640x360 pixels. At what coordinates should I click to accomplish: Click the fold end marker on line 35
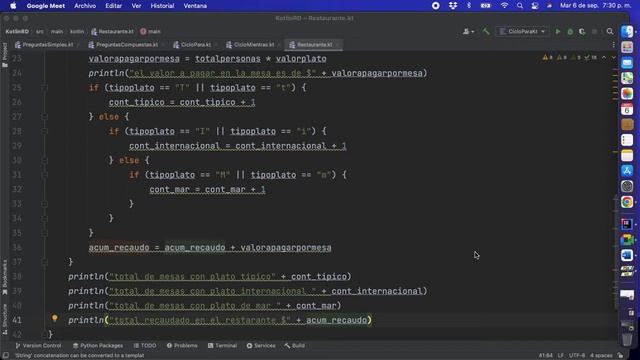coord(45,233)
